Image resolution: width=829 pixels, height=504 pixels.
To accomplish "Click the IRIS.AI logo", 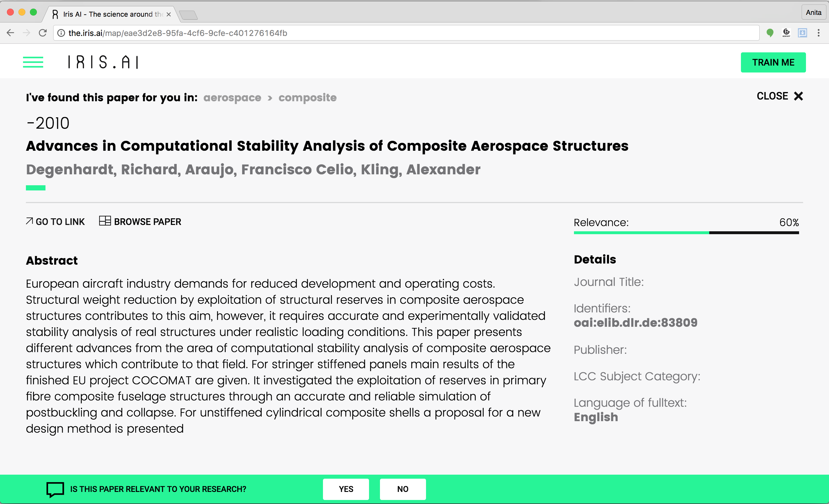I will tap(103, 62).
